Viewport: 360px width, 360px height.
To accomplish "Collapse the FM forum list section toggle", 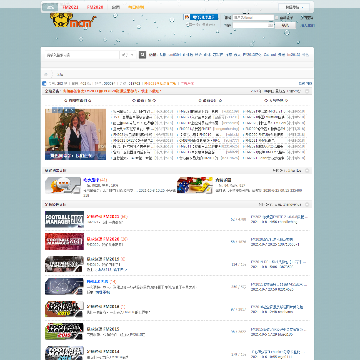I will click(307, 205).
